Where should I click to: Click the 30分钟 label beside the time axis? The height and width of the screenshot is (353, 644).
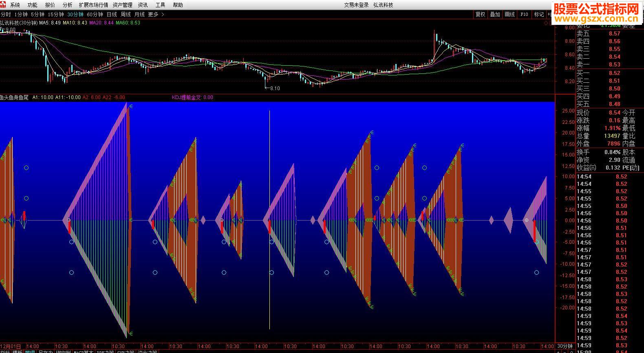tap(565, 346)
